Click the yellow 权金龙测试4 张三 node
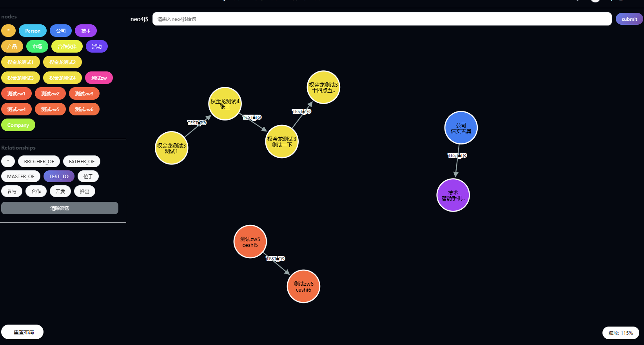Screen dimensions: 644x345 click(225, 104)
